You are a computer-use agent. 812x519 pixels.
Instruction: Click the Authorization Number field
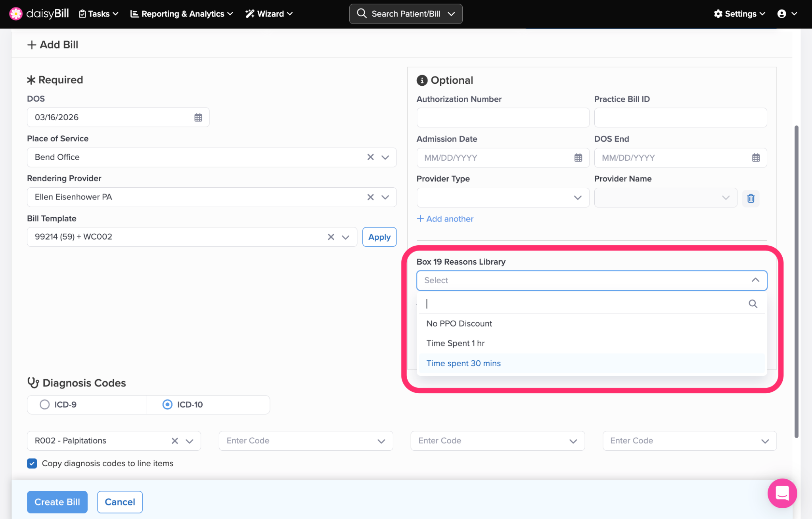[x=502, y=117]
